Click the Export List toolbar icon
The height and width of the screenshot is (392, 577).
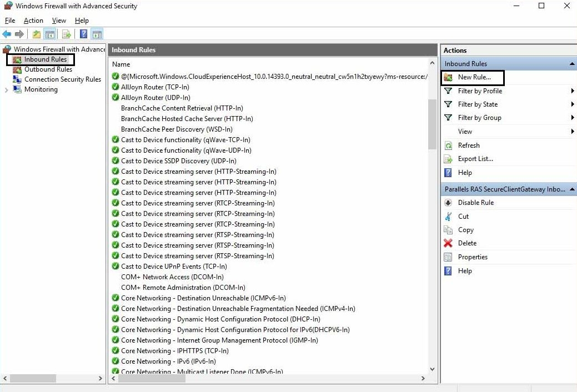[66, 34]
